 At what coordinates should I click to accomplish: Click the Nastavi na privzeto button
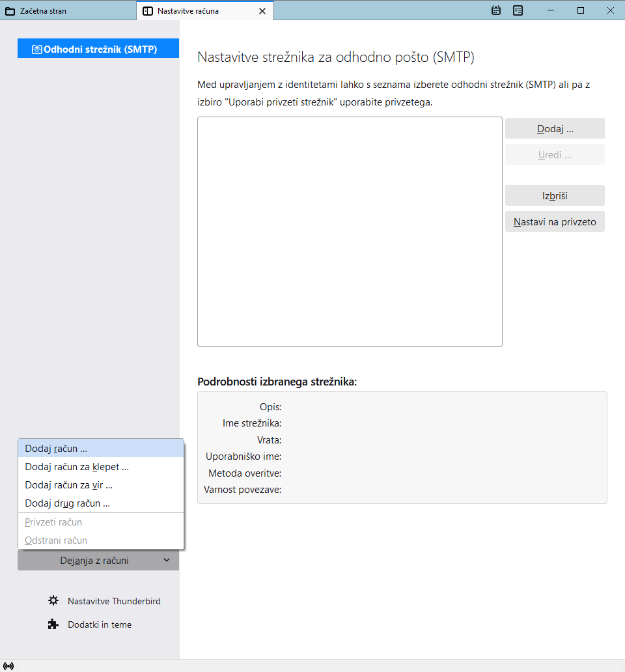pyautogui.click(x=555, y=221)
